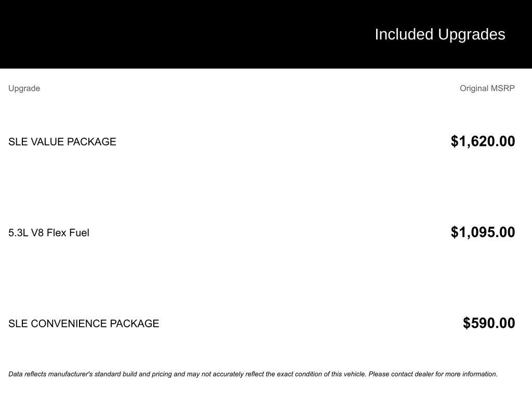Click "Data reflects" at start of disclaimer

(28, 374)
